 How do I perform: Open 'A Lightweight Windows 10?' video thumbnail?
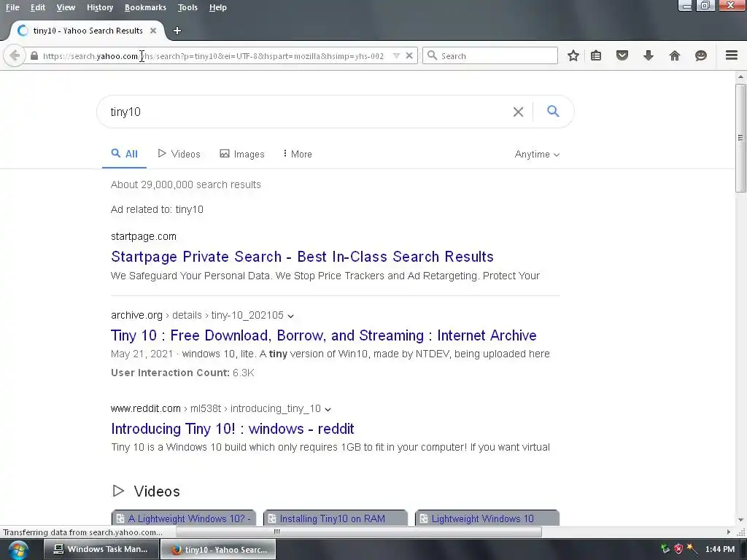click(183, 518)
